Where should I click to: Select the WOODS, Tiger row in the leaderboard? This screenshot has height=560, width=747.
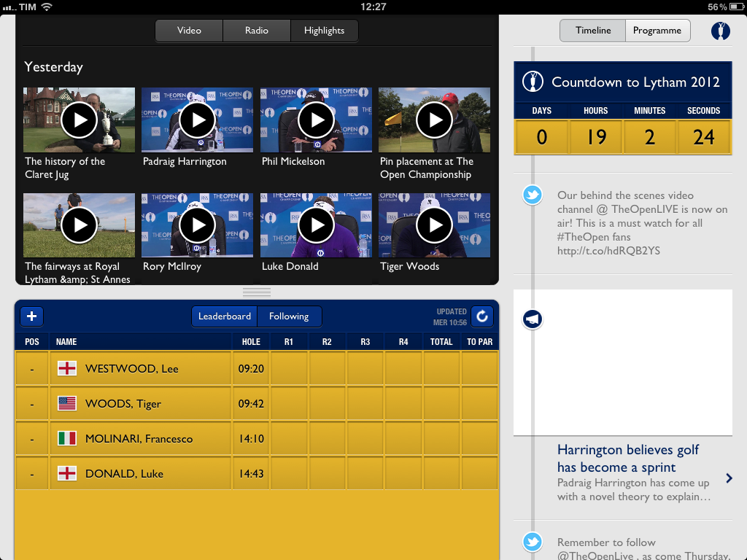(x=256, y=404)
